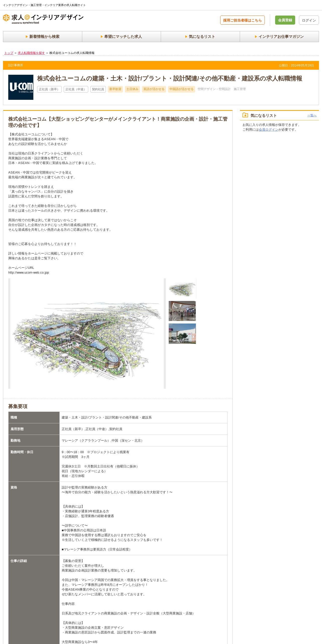This screenshot has height=644, width=322.
Task: Select the mall interior photo thumbnail
Action: [182, 311]
